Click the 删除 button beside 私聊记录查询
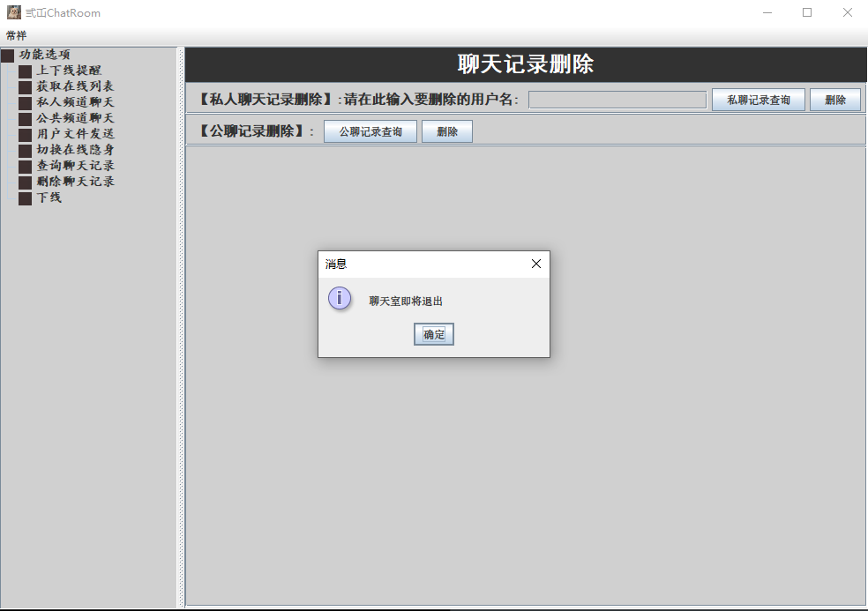 click(834, 99)
